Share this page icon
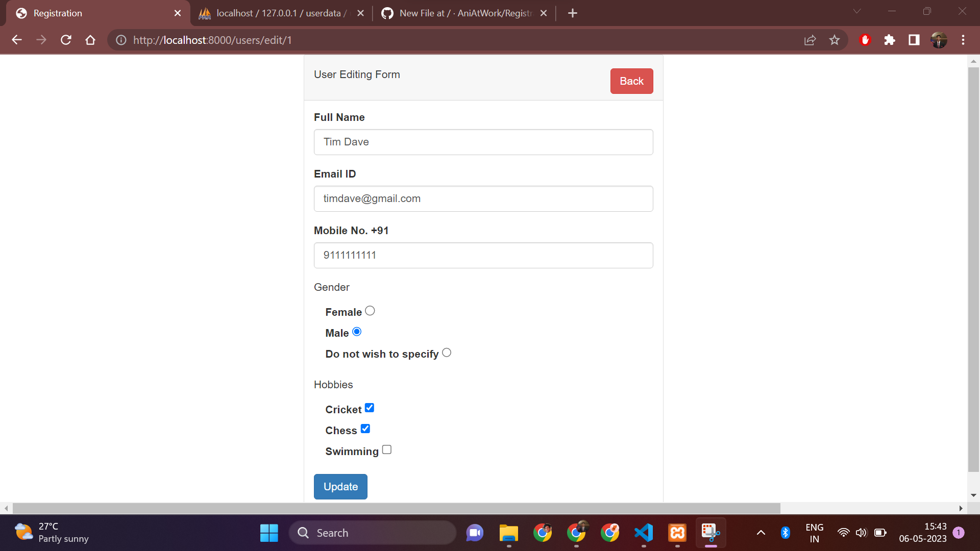Screen dimensions: 980x551 (x=810, y=40)
